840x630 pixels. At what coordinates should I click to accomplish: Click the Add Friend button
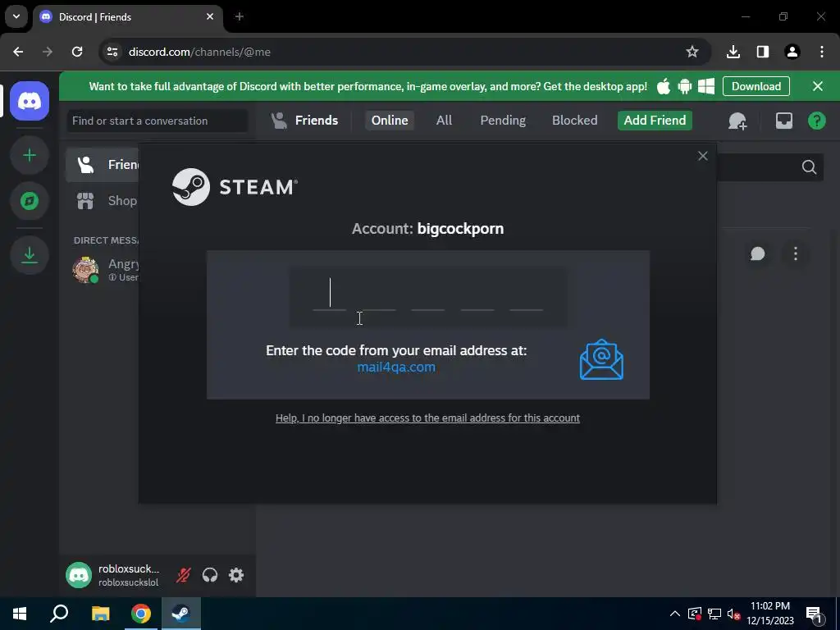pyautogui.click(x=655, y=121)
